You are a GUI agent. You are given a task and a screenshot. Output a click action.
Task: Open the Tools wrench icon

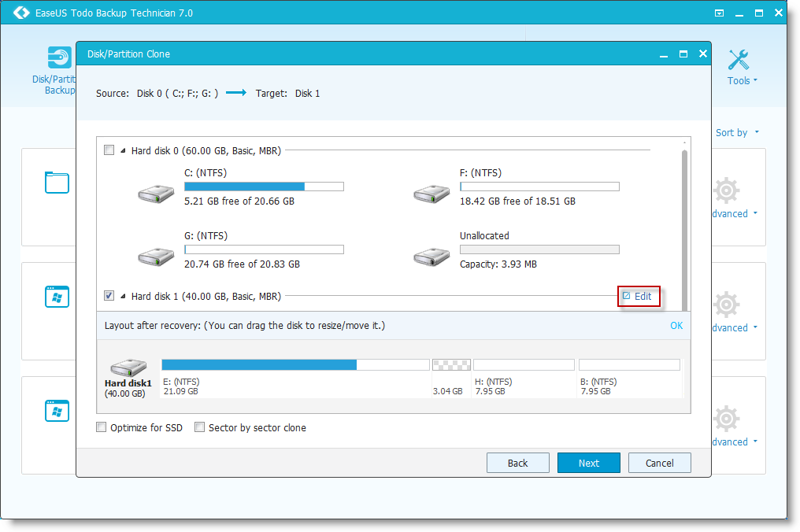pyautogui.click(x=739, y=60)
